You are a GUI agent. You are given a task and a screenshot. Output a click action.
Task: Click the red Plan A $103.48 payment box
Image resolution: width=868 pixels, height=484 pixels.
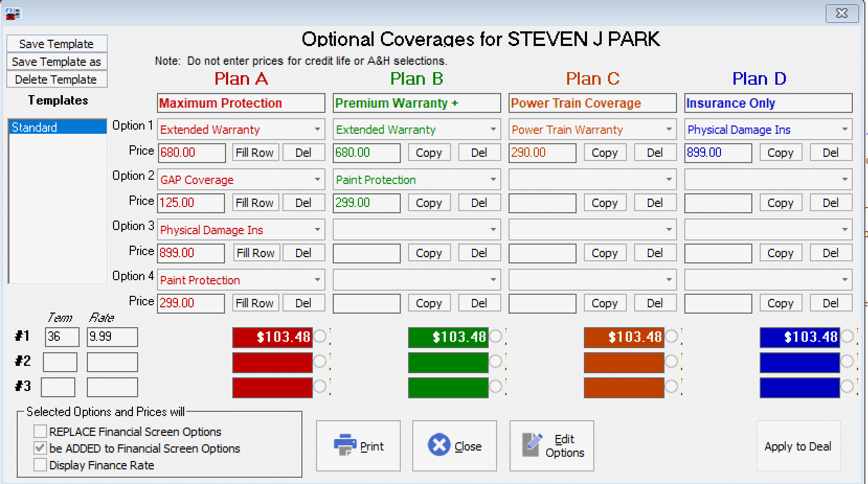[x=272, y=337]
